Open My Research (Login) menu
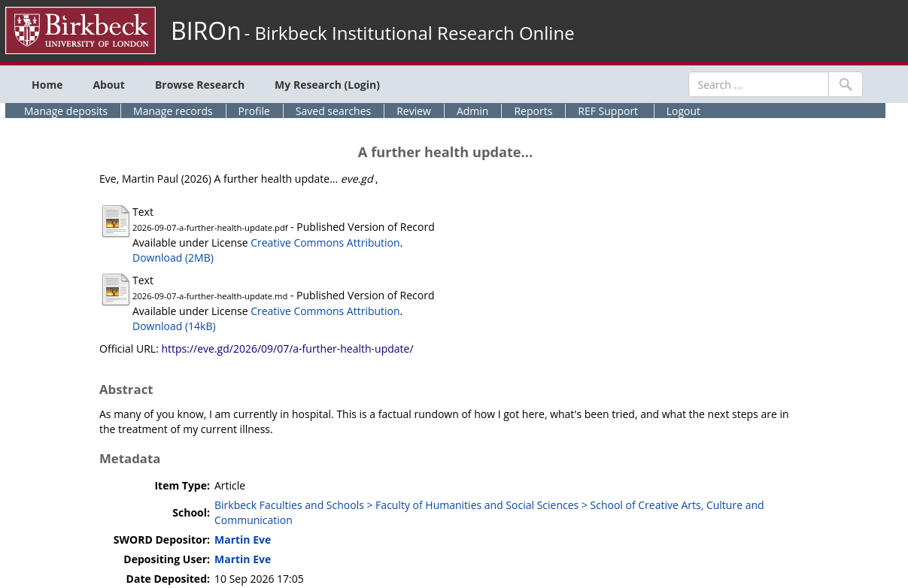 point(327,85)
